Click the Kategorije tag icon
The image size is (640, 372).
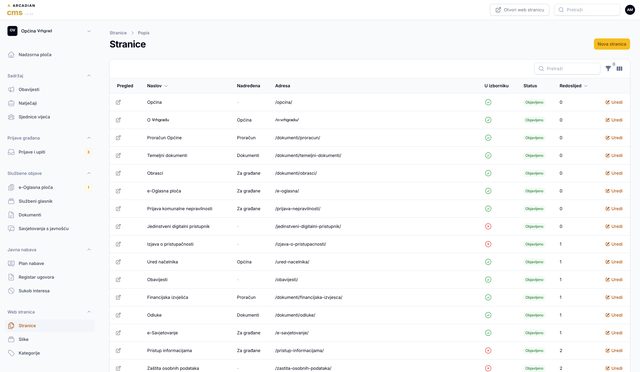tap(11, 353)
